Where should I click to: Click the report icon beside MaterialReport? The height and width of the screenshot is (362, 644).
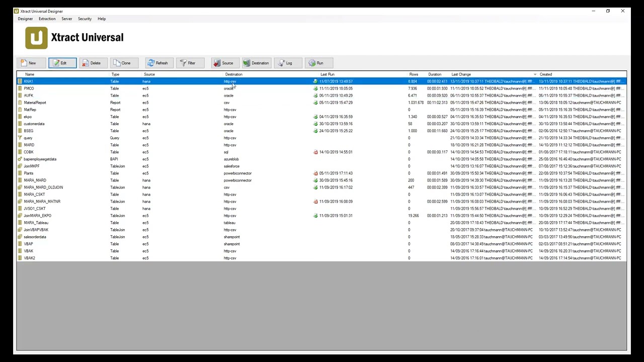(x=20, y=103)
